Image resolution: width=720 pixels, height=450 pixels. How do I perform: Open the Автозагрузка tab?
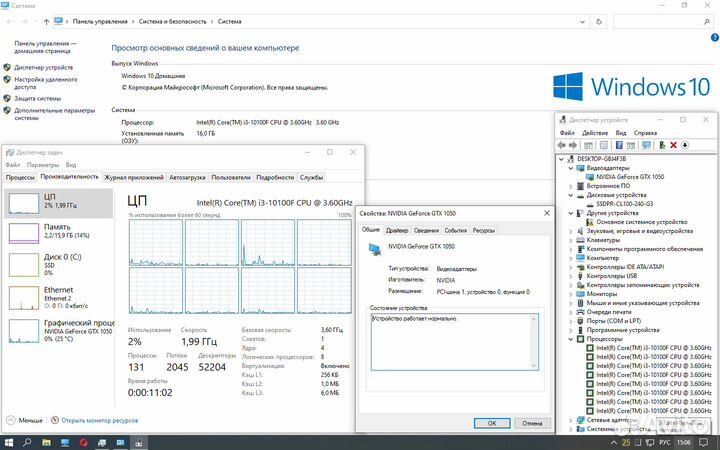187,177
